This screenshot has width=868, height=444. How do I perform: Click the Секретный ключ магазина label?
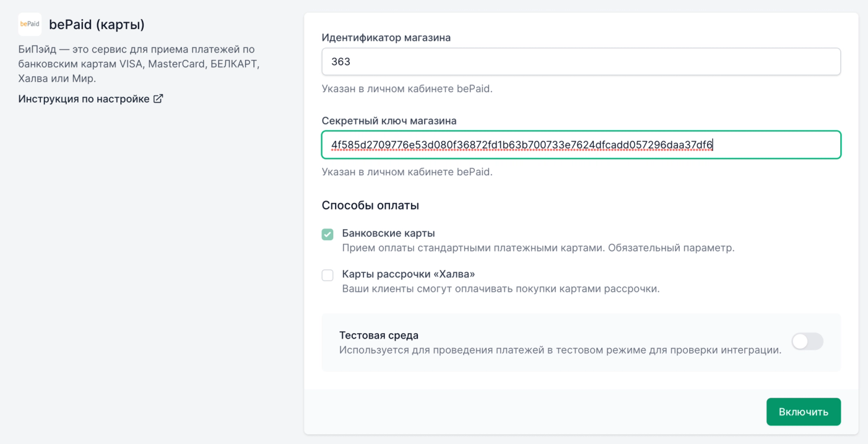pyautogui.click(x=389, y=120)
